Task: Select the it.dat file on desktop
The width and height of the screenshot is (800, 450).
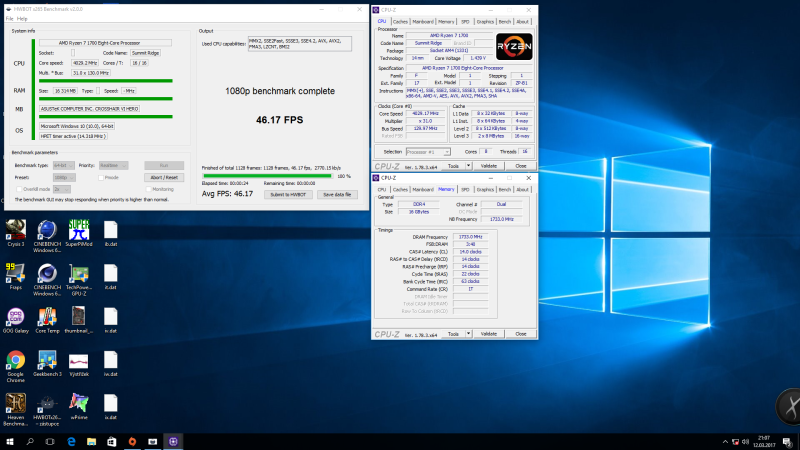Action: point(110,277)
